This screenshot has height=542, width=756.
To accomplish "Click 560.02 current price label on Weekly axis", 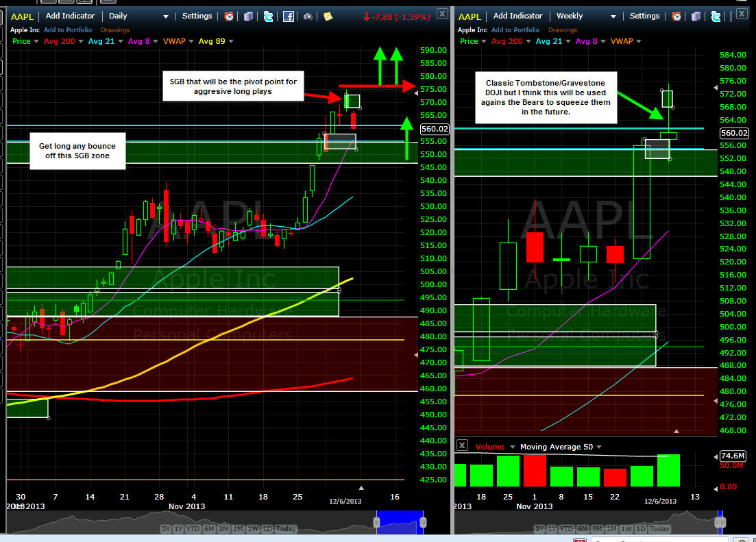I will [734, 133].
